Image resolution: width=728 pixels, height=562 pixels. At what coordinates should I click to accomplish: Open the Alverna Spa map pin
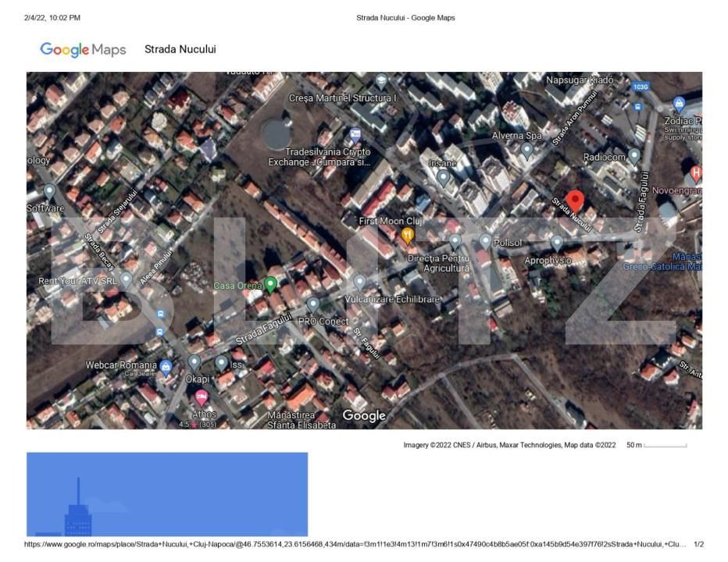coord(527,149)
